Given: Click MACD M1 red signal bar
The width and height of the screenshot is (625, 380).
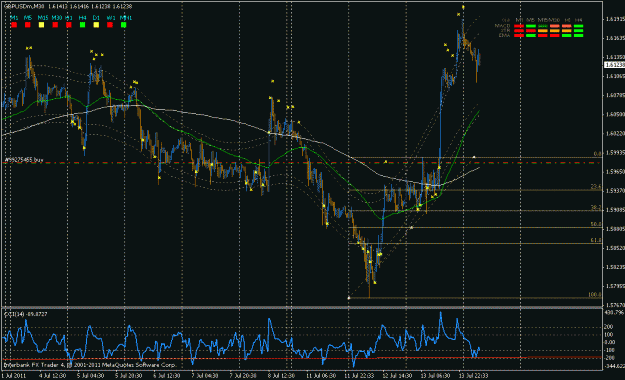Looking at the screenshot, I should coord(519,26).
